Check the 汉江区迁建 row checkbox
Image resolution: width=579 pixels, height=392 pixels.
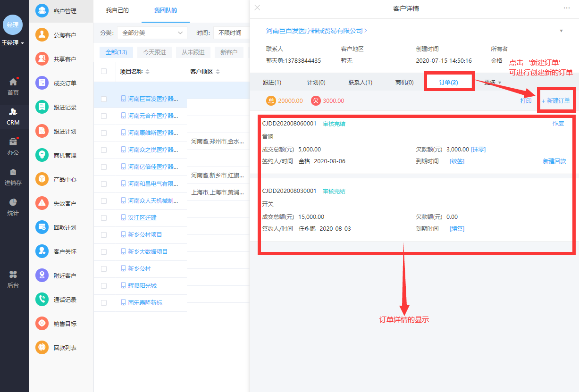(x=104, y=218)
